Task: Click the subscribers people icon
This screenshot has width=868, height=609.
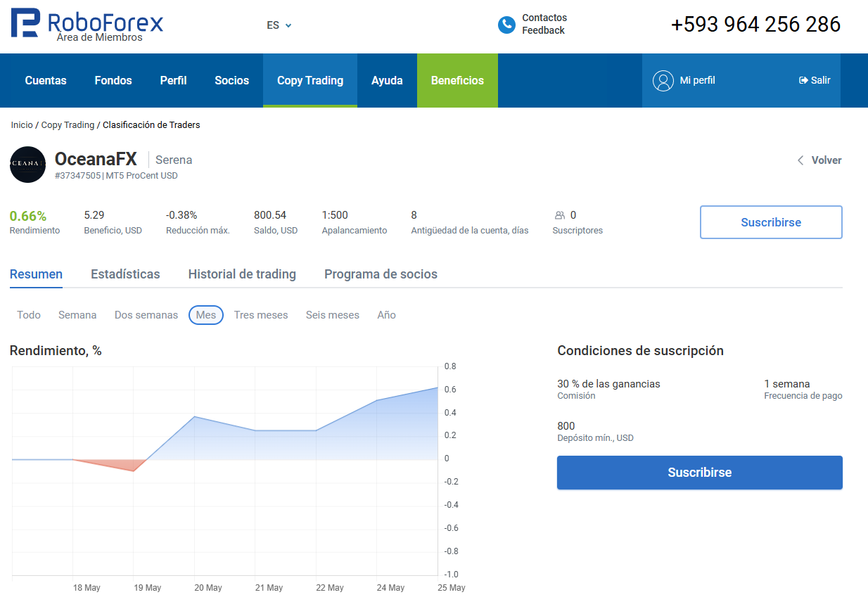Action: 560,215
